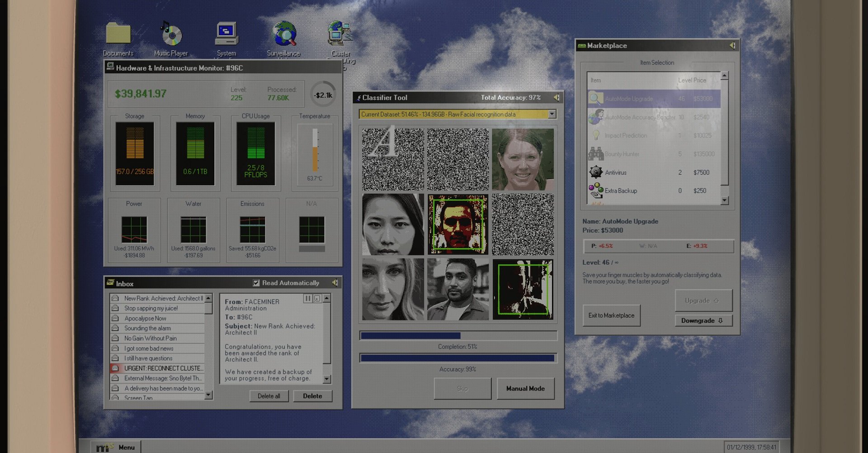Switch the Classifier Tool to Manual Mode
Image resolution: width=868 pixels, height=453 pixels.
tap(525, 388)
